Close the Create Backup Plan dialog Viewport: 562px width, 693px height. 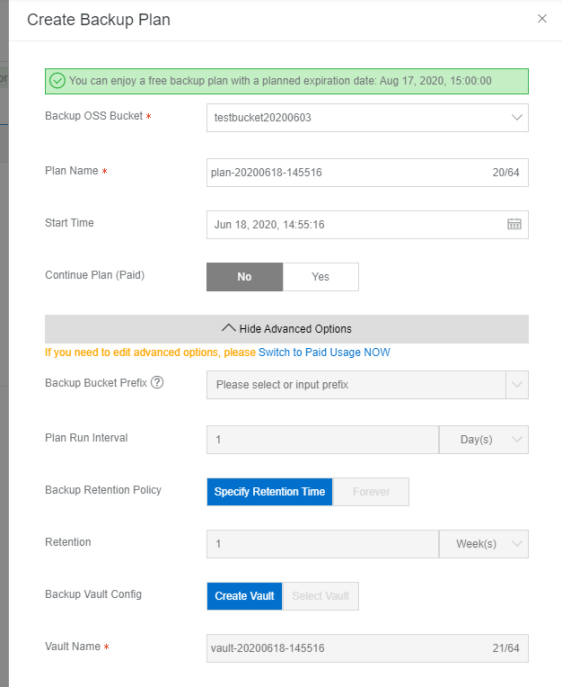tap(542, 19)
